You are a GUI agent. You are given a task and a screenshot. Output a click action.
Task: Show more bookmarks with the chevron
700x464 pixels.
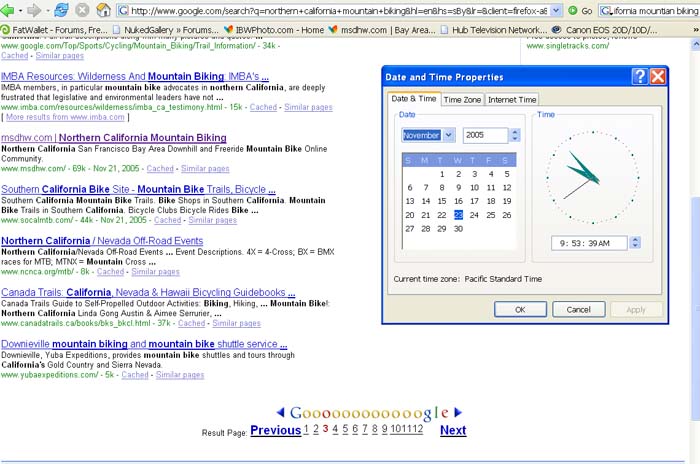point(696,30)
